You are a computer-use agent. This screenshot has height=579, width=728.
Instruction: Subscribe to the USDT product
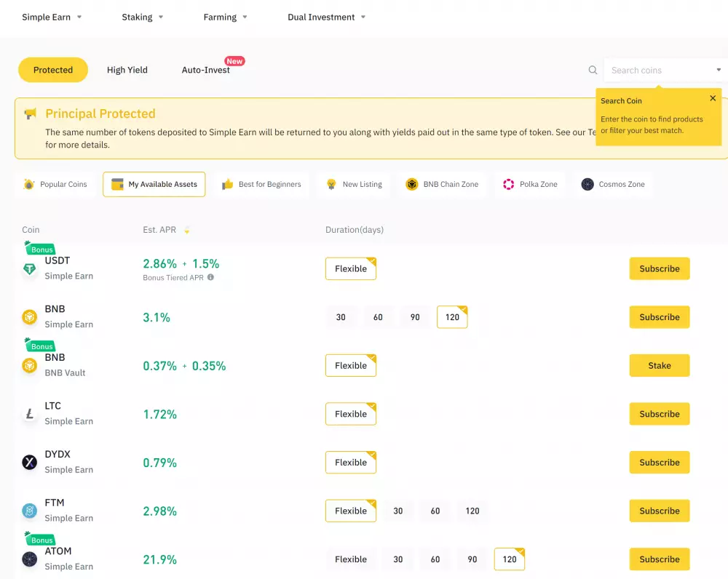[659, 268]
